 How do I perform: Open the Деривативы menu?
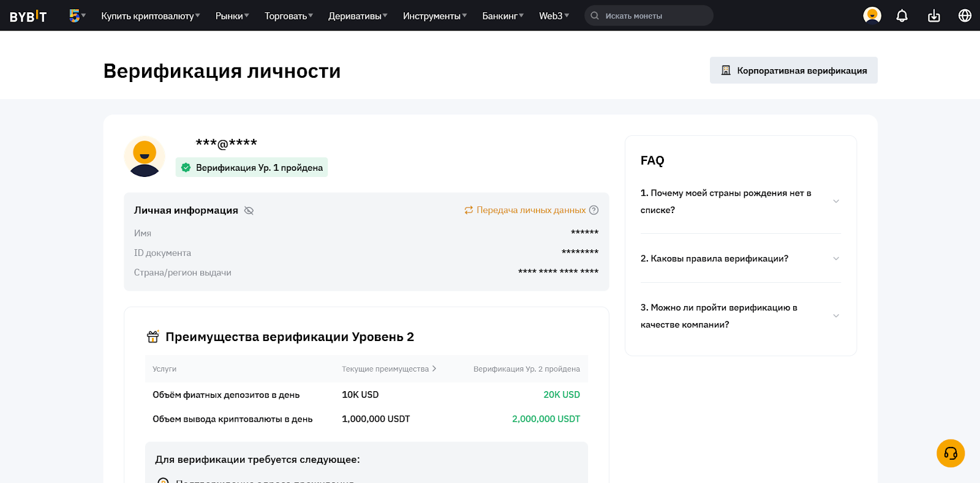click(357, 16)
